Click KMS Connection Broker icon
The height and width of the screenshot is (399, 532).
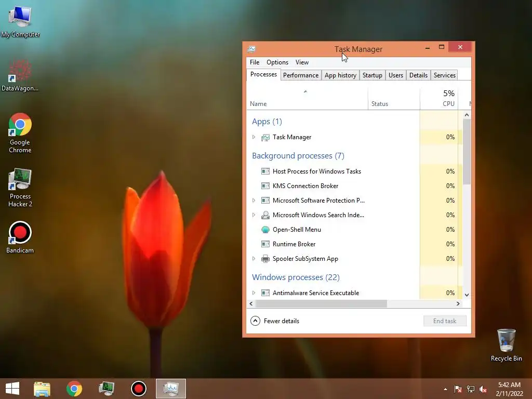[x=265, y=186]
